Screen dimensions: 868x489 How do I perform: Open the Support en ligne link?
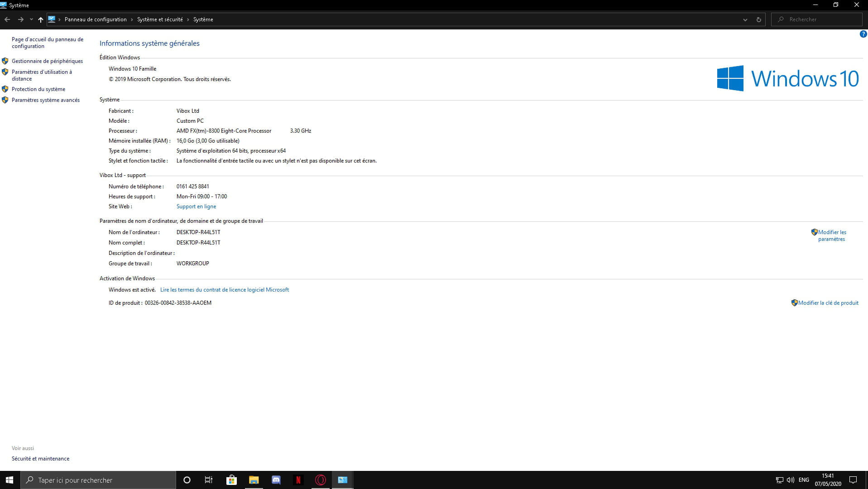click(196, 206)
